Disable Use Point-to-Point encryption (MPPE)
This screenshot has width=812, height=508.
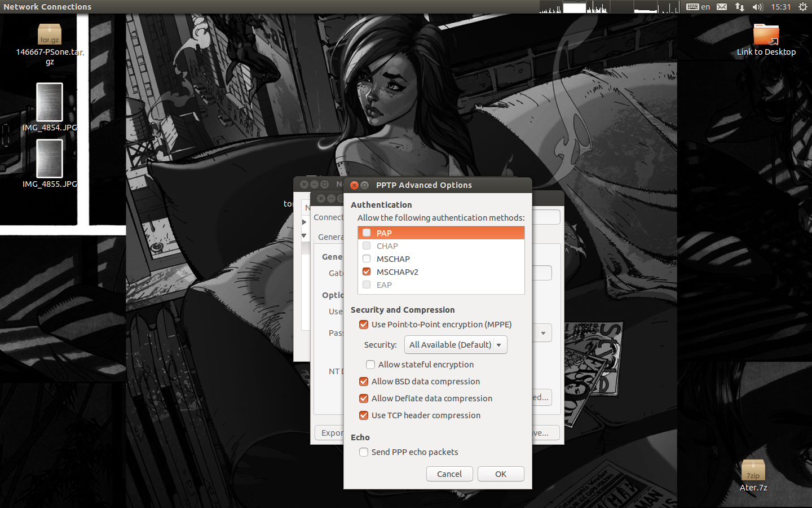coord(364,325)
